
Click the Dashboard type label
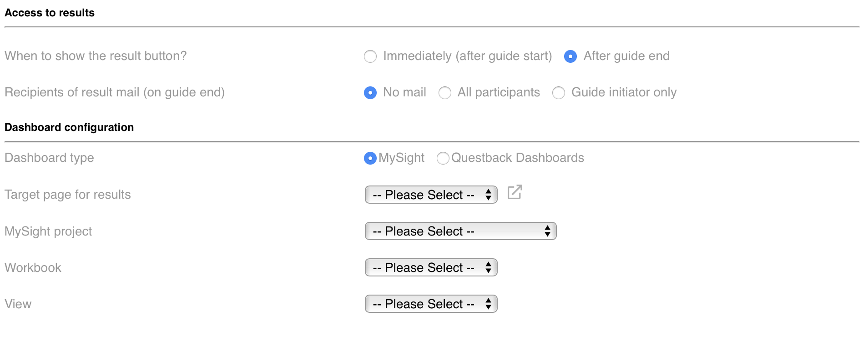coord(49,158)
